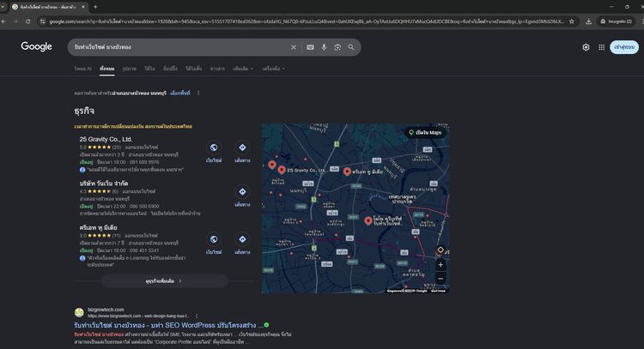Get directions to ครีเอท ทู มีเดีย
The image size is (644, 349).
[x=242, y=239]
